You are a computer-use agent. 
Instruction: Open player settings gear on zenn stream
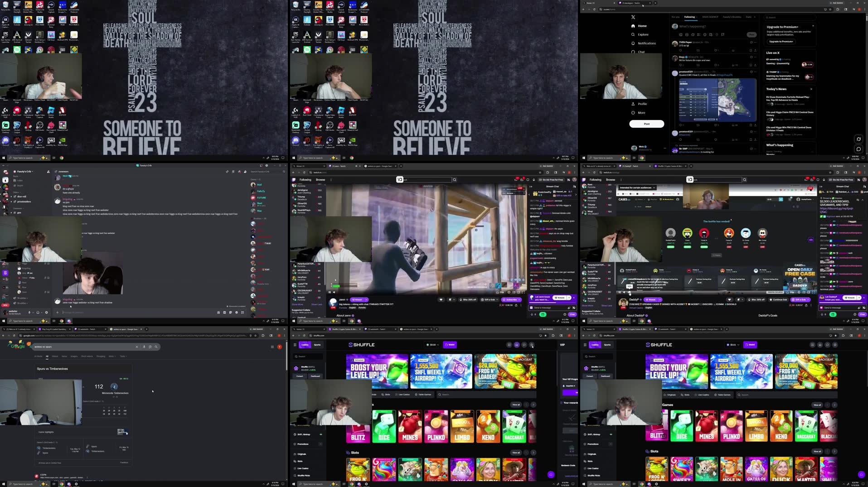point(509,292)
